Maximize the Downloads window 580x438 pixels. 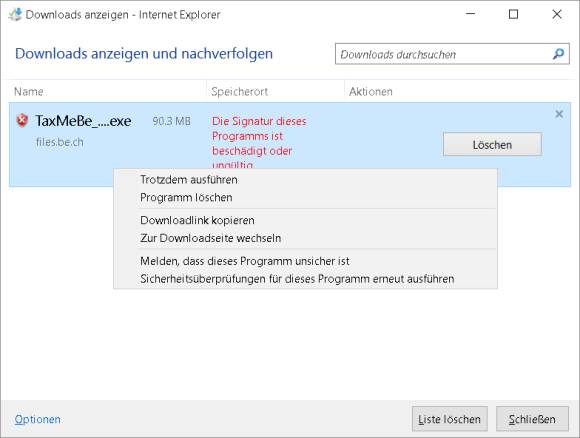(x=513, y=14)
